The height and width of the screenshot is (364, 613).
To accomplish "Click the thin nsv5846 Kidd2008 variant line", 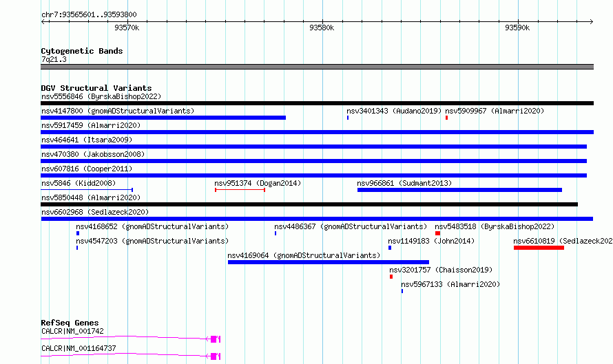I will 87,190.
